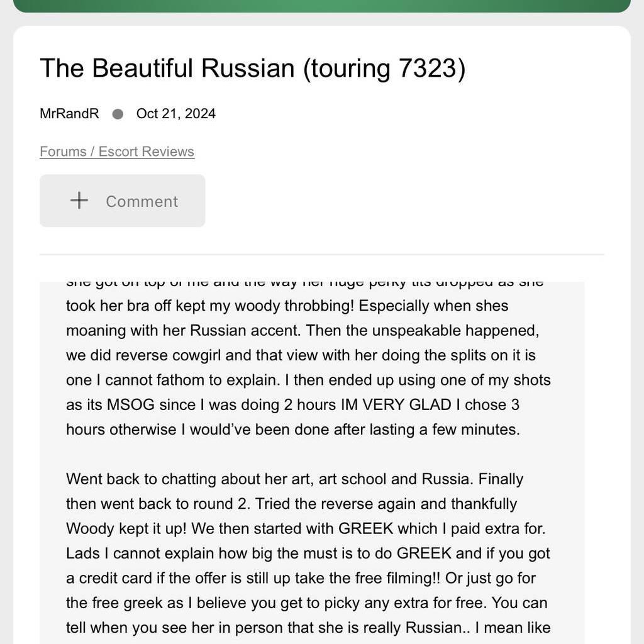644x644 pixels.
Task: Click the line starting hours otherwise
Action: (x=293, y=430)
